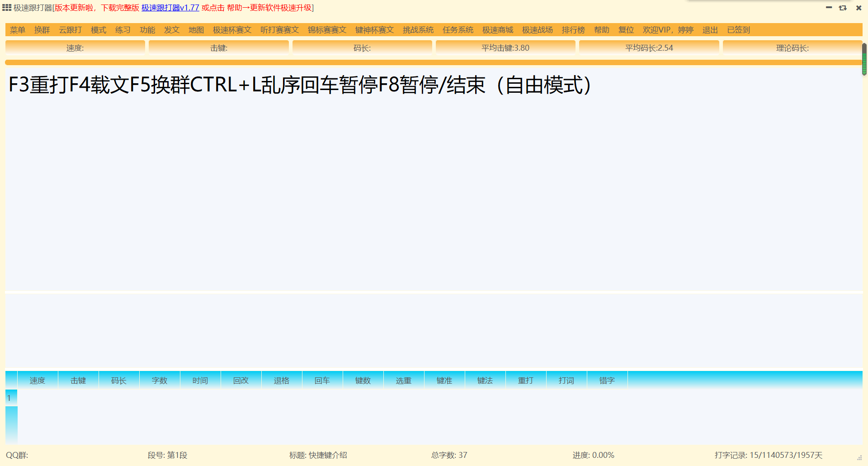Open 排行榜 menu item
868x466 pixels.
(574, 30)
